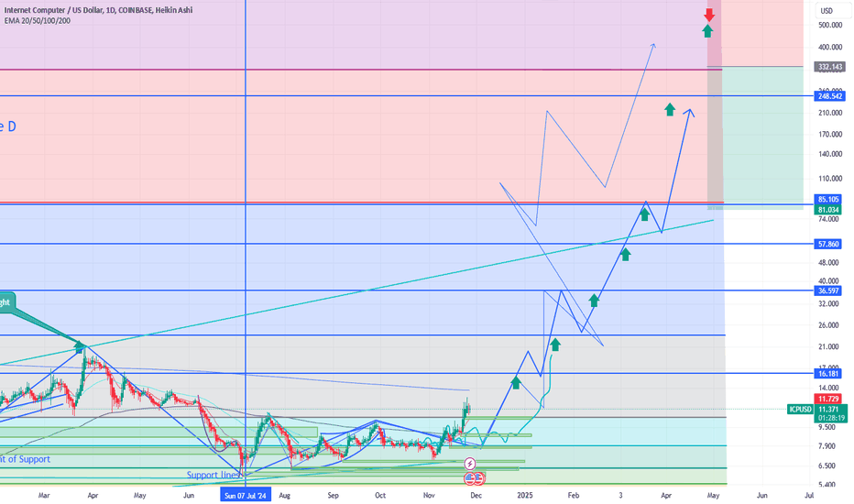This screenshot has height=504, width=854.
Task: Click the 36.597 price level label
Action: click(x=827, y=291)
